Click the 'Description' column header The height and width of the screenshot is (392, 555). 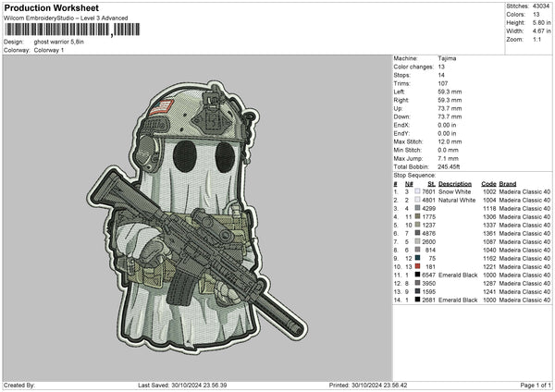click(455, 184)
